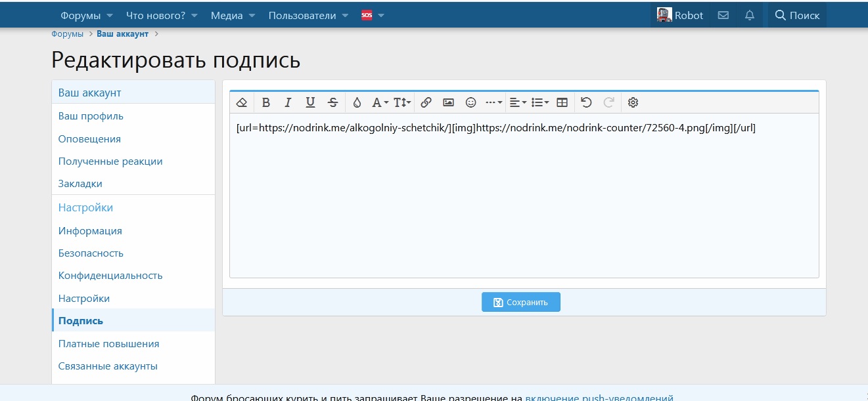Open Пользователи navigation item
868x401 pixels.
(302, 15)
